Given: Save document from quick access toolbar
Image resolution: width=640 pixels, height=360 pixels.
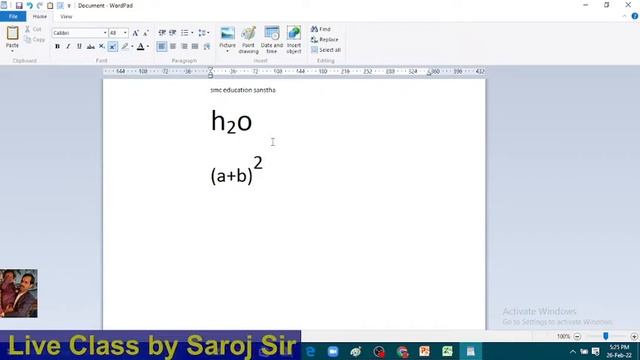Looking at the screenshot, I should (x=19, y=6).
